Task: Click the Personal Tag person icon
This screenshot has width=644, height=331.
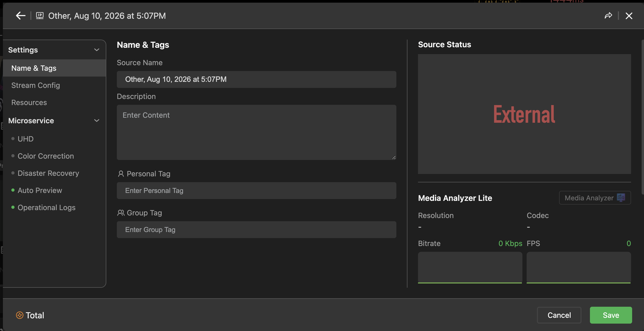Action: pyautogui.click(x=121, y=174)
